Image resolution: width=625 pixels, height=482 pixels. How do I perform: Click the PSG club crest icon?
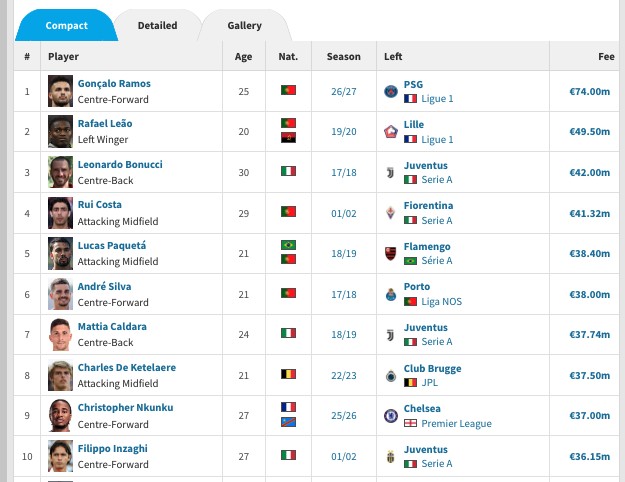click(391, 91)
